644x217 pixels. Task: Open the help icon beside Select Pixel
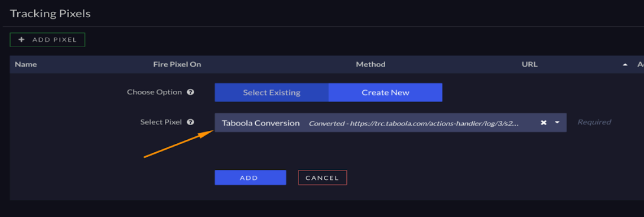pos(190,122)
